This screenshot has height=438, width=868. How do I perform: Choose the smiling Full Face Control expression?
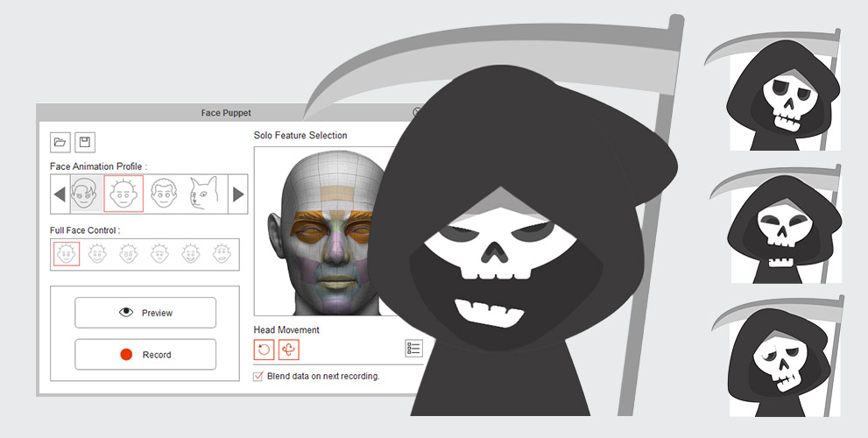pos(97,254)
